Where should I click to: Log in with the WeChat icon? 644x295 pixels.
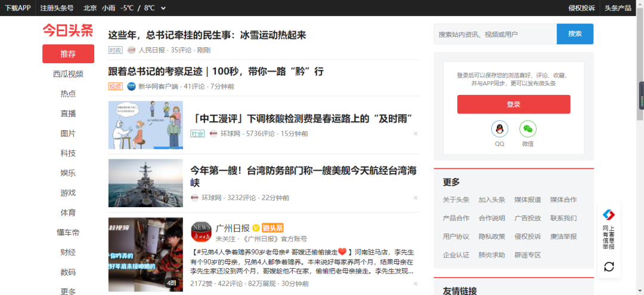click(528, 129)
